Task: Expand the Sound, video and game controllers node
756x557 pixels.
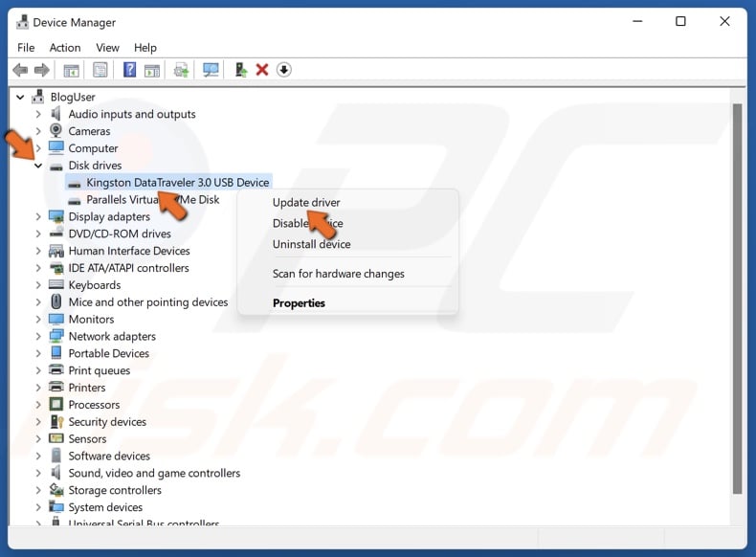Action: (x=38, y=473)
